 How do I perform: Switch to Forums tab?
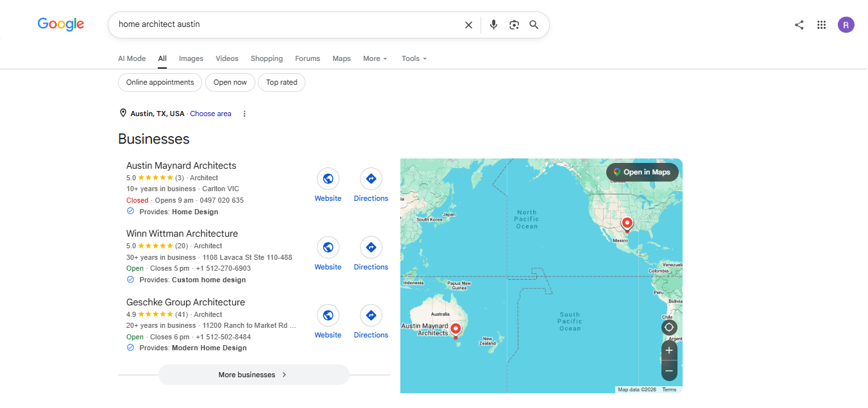coord(307,58)
